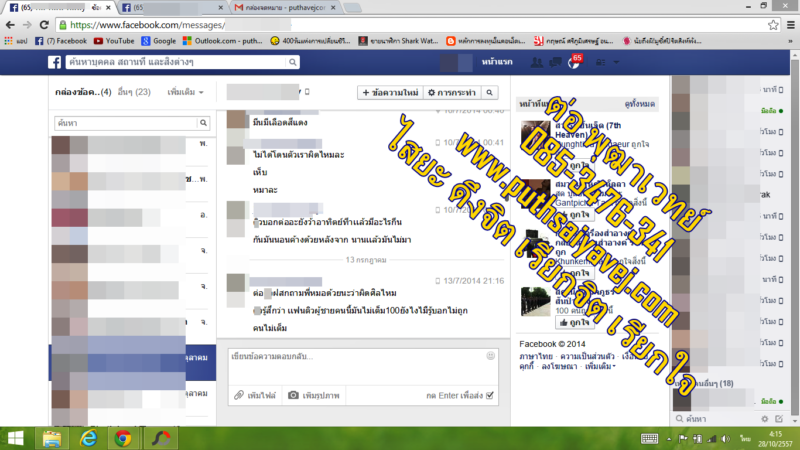Click the inbox ค้นหา search field
Image resolution: width=800 pixels, height=450 pixels.
126,123
